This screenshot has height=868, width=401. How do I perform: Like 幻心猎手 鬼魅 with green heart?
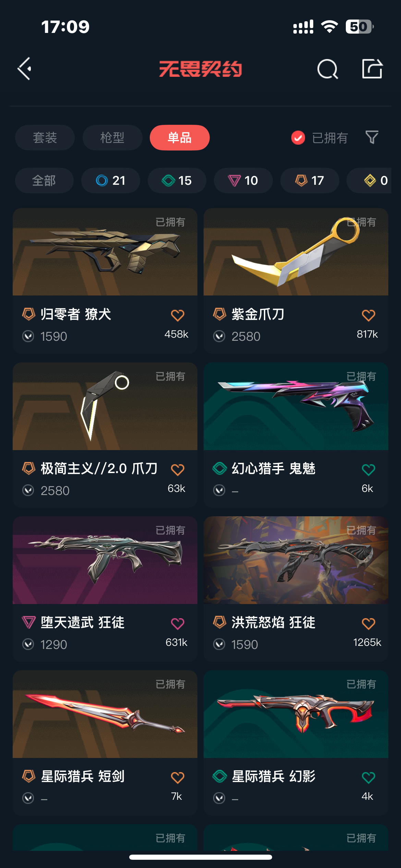368,469
